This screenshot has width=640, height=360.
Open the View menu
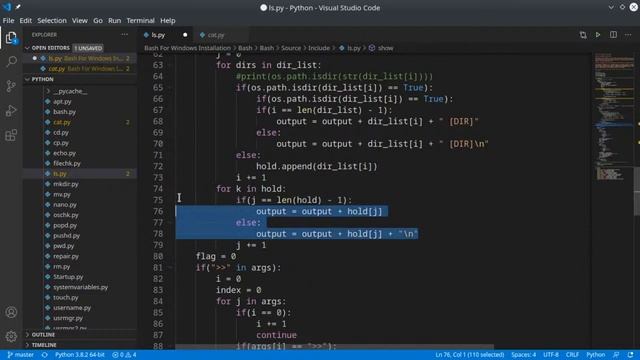(80, 20)
